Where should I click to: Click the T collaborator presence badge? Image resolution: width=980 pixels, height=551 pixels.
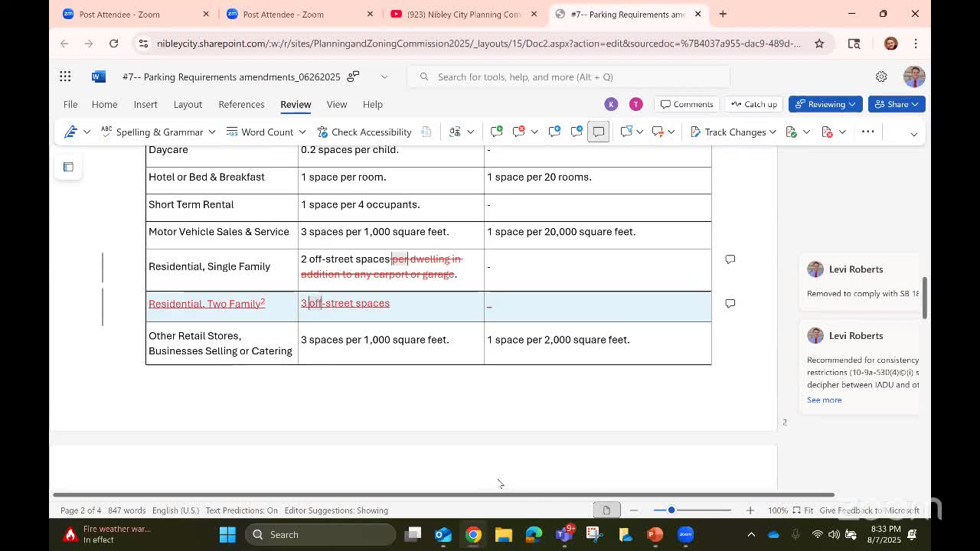(x=635, y=104)
